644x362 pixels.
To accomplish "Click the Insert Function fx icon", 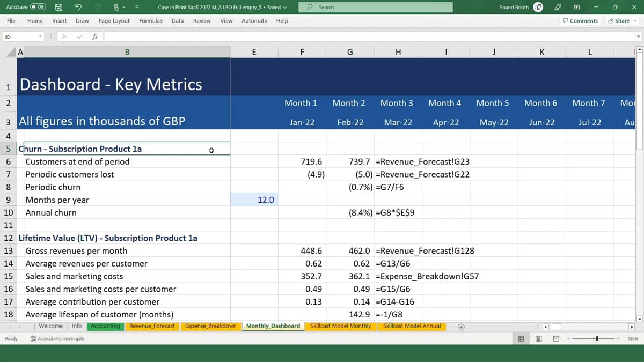I will [x=94, y=36].
